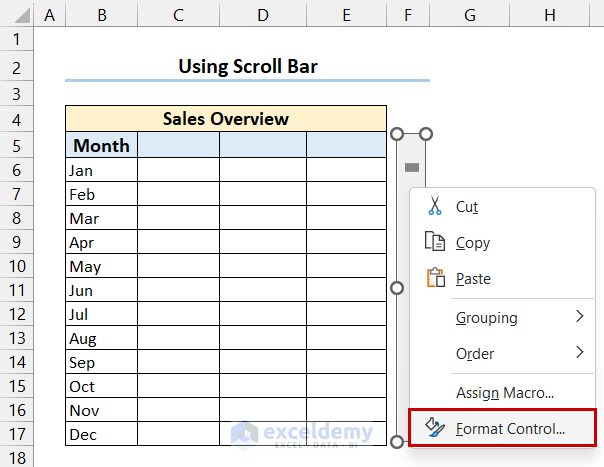Click the middle-left handle of scroll bar

coord(397,288)
